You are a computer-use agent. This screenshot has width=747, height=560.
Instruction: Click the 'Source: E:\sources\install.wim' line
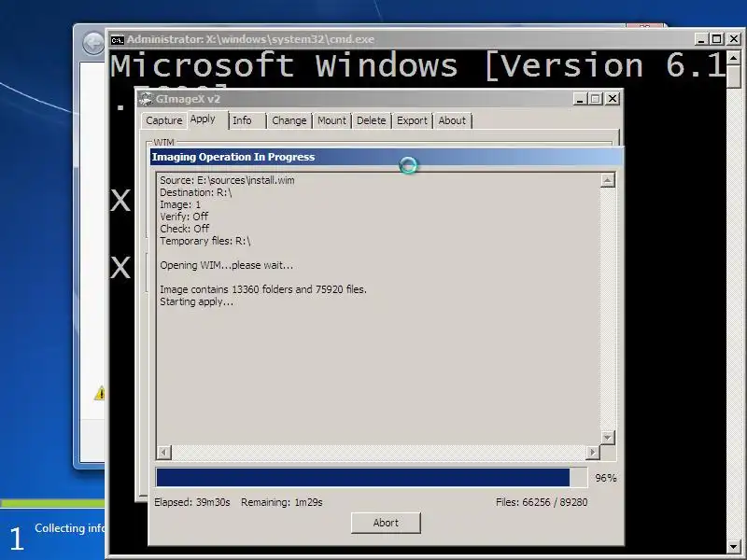click(x=227, y=180)
